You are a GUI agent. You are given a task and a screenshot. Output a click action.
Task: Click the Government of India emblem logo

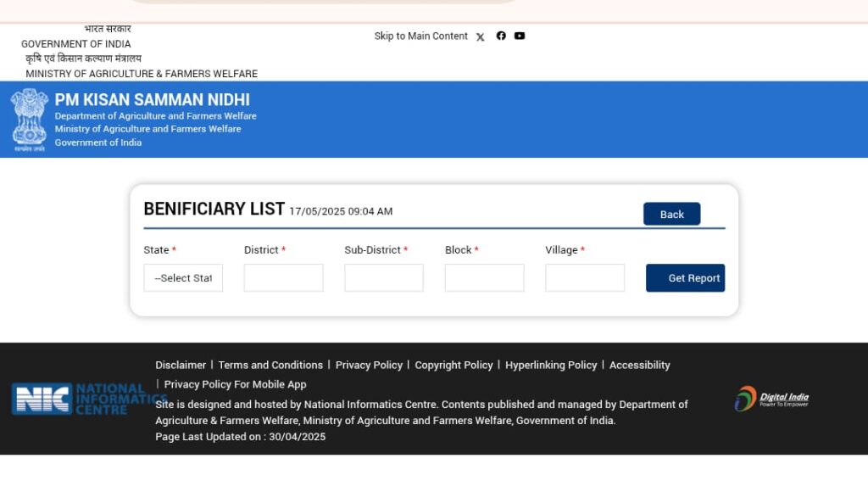click(x=30, y=120)
